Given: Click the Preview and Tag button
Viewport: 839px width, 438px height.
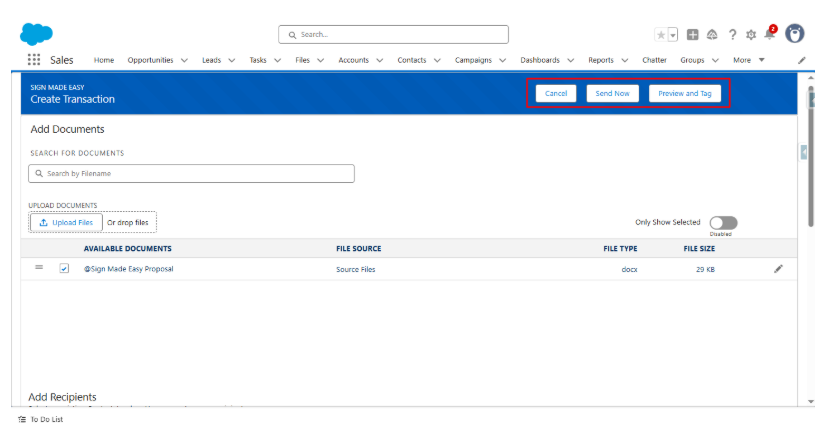Looking at the screenshot, I should (x=685, y=93).
